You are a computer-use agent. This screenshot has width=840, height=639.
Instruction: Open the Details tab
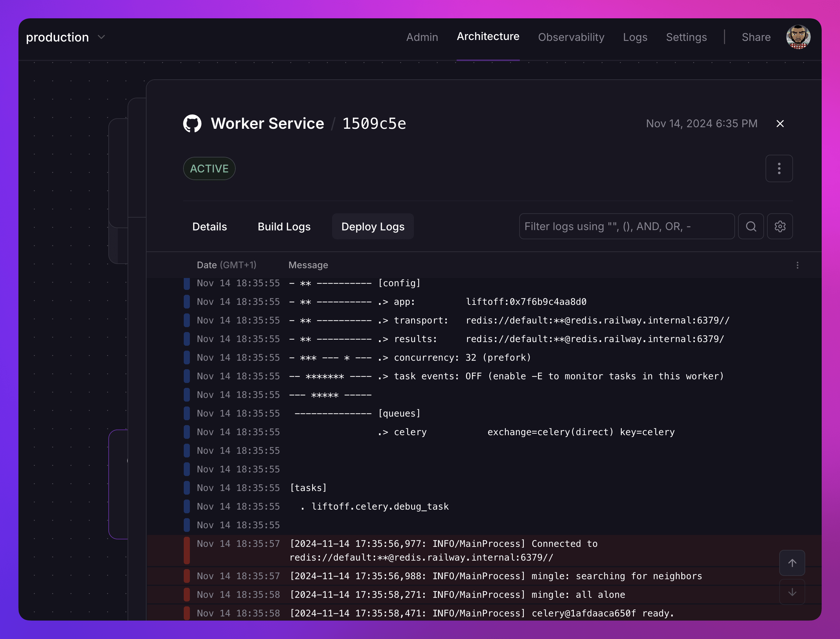(210, 227)
